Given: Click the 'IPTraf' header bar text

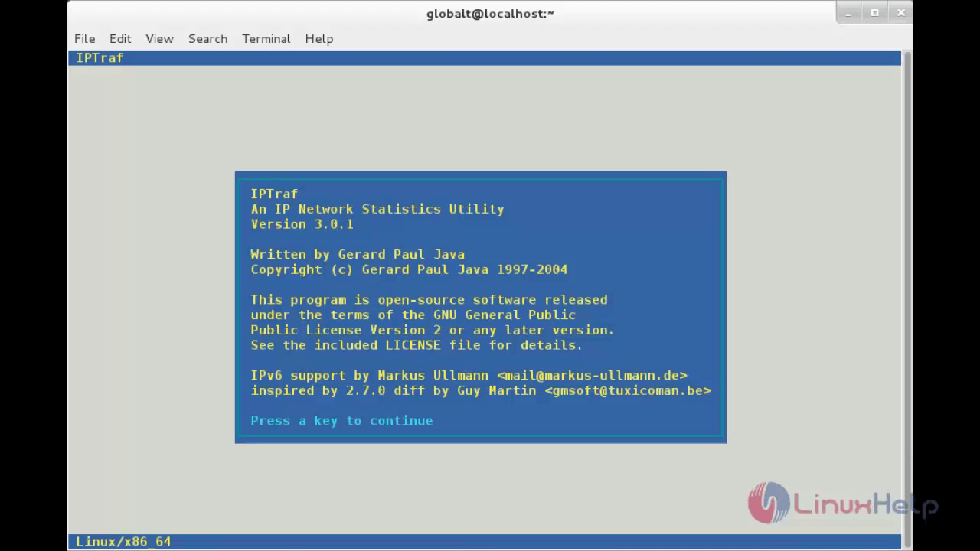Looking at the screenshot, I should tap(100, 57).
